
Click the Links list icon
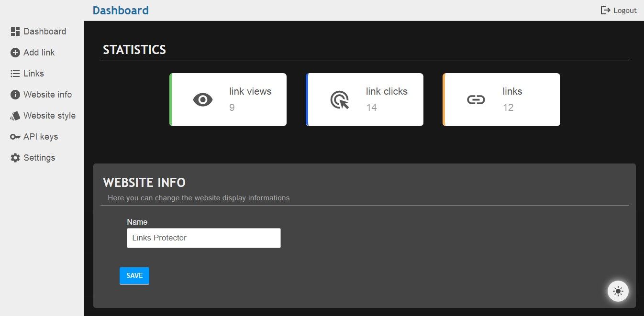(x=15, y=74)
